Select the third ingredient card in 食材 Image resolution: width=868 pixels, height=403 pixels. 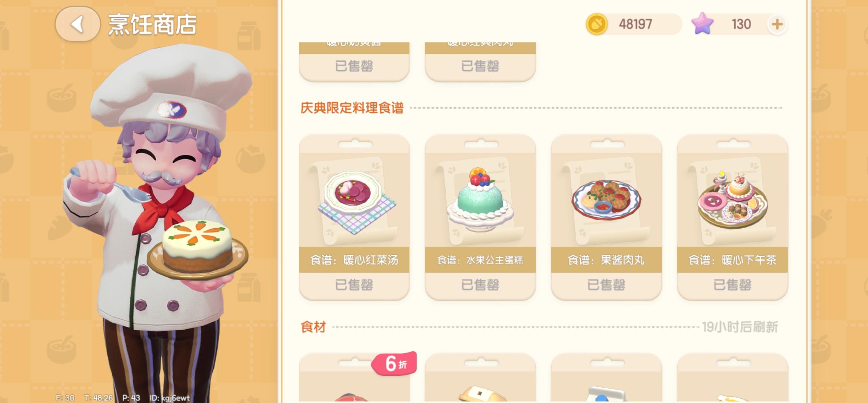pos(606,378)
